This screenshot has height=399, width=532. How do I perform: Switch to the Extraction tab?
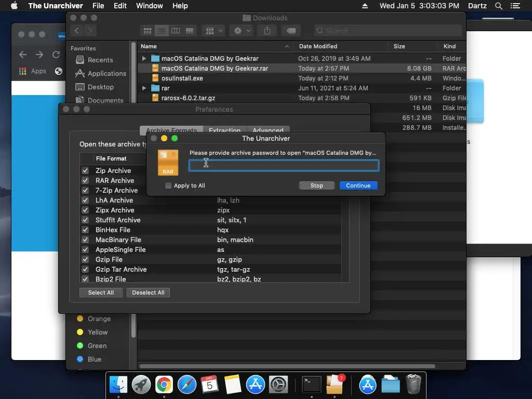(224, 130)
